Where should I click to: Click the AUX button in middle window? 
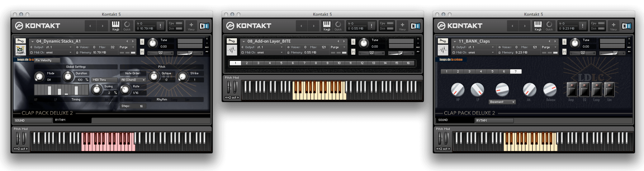click(x=418, y=47)
